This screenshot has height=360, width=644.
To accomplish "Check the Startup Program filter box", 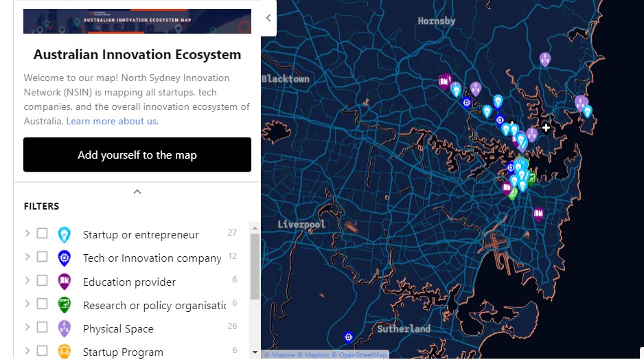I will [x=42, y=350].
